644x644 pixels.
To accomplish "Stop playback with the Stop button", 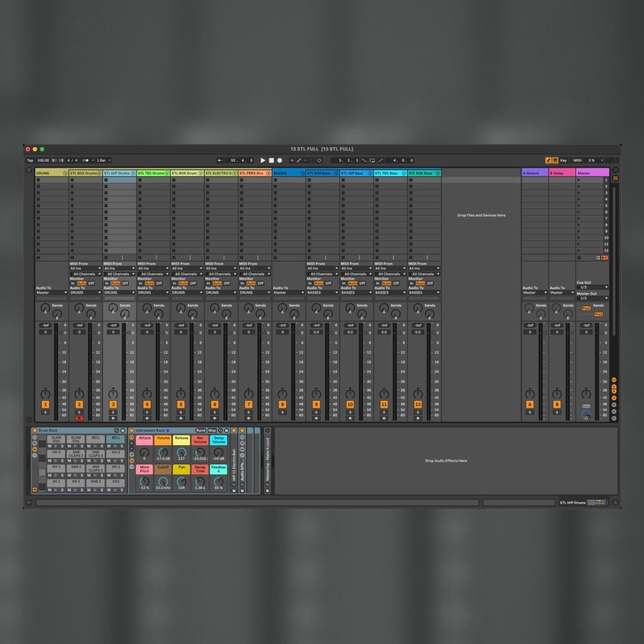I will 271,160.
